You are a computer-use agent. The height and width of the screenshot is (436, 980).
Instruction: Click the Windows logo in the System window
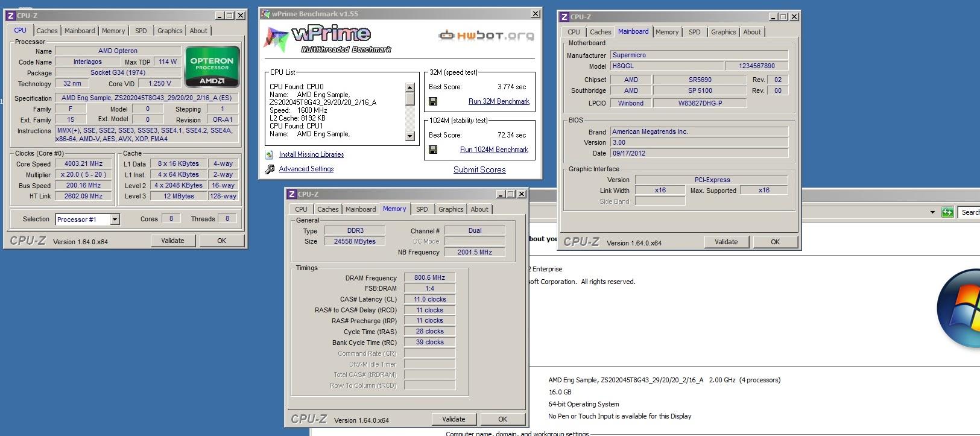959,308
